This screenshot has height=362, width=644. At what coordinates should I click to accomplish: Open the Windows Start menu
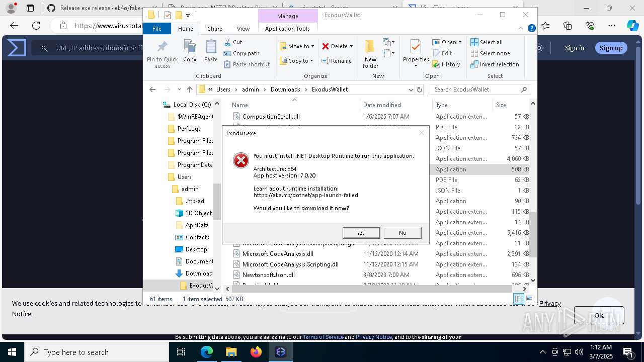[12, 352]
